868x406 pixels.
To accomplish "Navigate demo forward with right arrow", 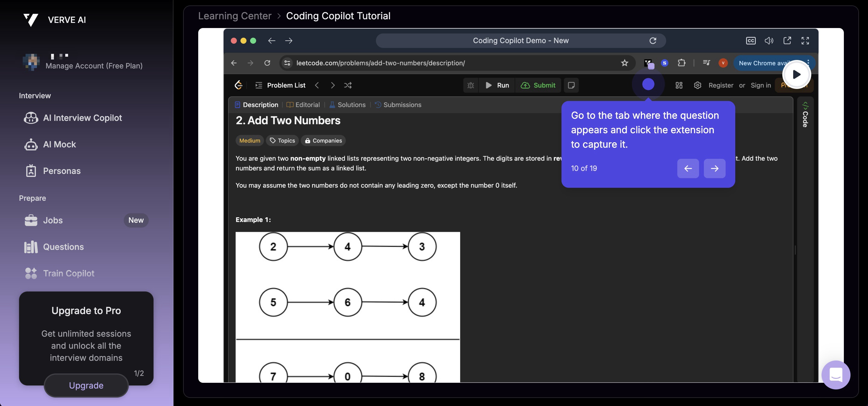I will 288,41.
